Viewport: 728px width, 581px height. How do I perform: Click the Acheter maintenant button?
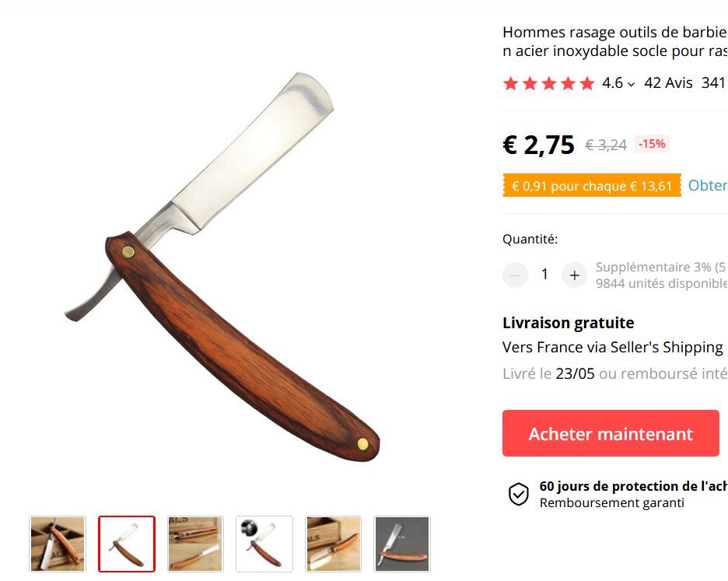click(x=611, y=433)
